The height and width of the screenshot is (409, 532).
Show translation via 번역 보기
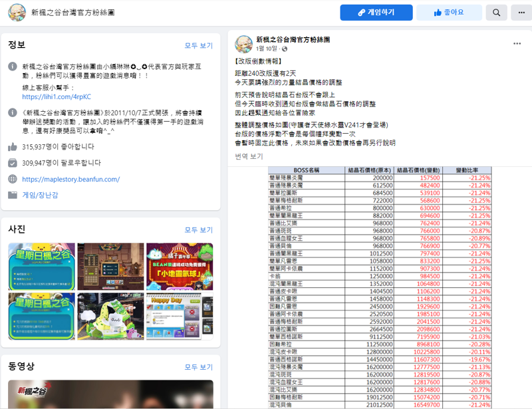tap(249, 156)
